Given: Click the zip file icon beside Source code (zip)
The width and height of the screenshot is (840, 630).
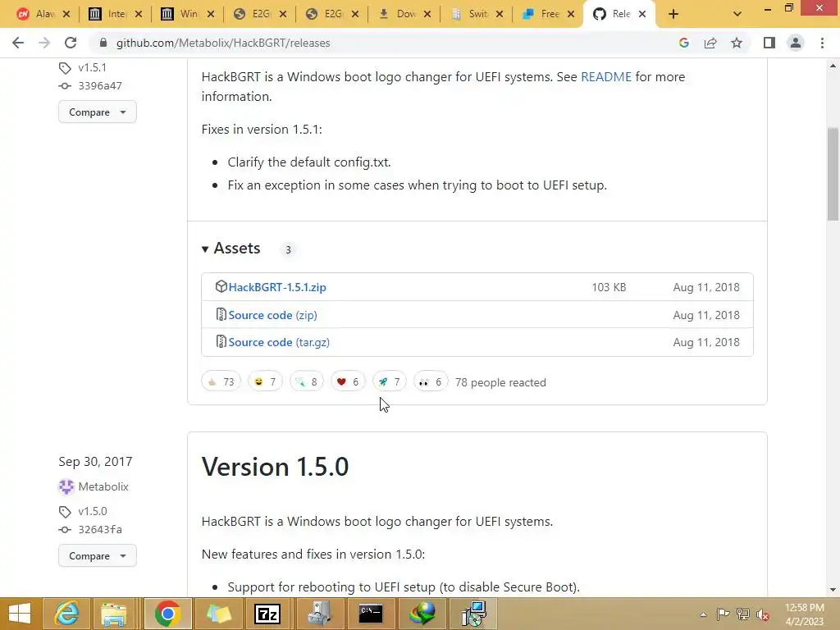Looking at the screenshot, I should [x=221, y=314].
